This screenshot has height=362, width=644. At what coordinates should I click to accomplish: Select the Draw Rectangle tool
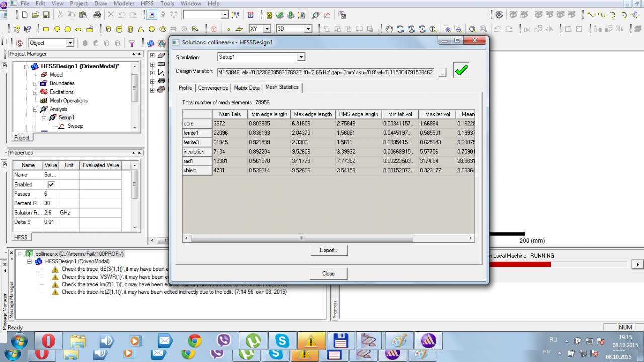[46, 29]
